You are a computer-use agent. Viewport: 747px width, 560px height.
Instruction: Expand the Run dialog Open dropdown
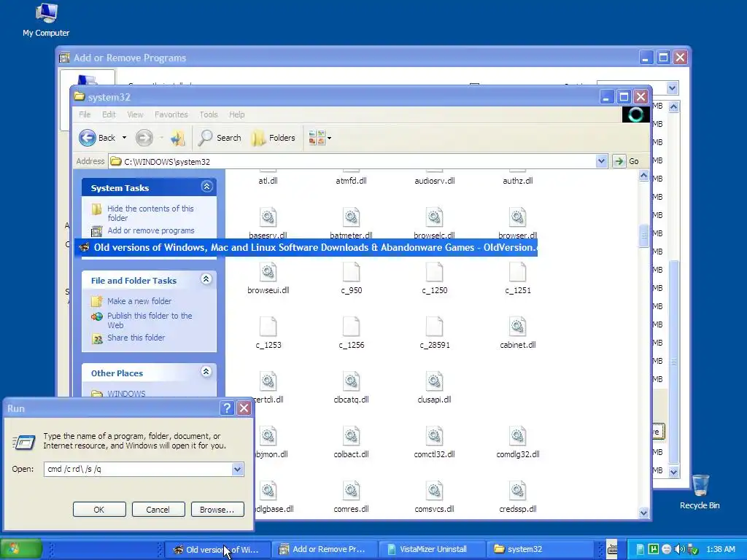(237, 469)
